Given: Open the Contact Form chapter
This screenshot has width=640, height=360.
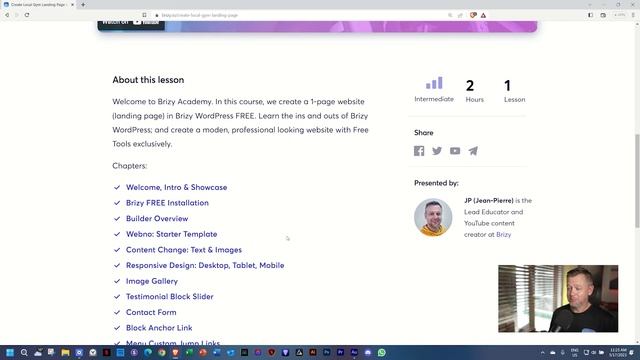Looking at the screenshot, I should pos(151,312).
